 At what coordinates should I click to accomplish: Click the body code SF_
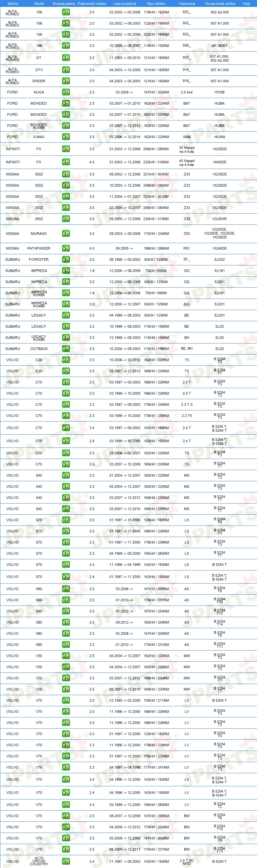(x=187, y=259)
